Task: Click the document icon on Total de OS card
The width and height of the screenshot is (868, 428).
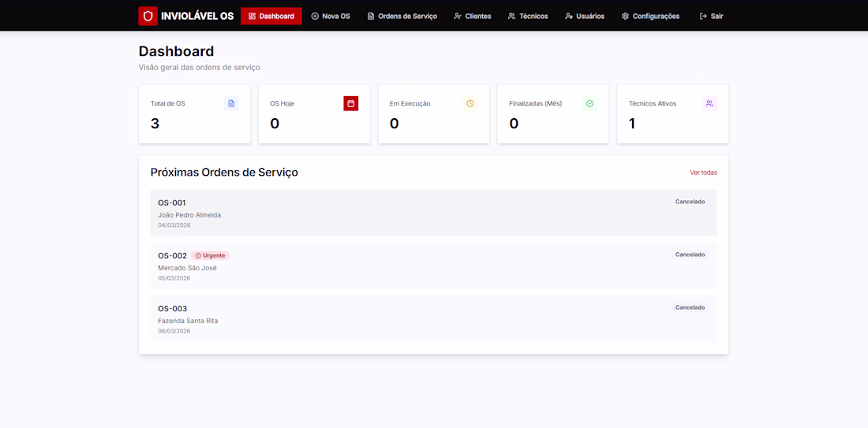Action: point(231,103)
